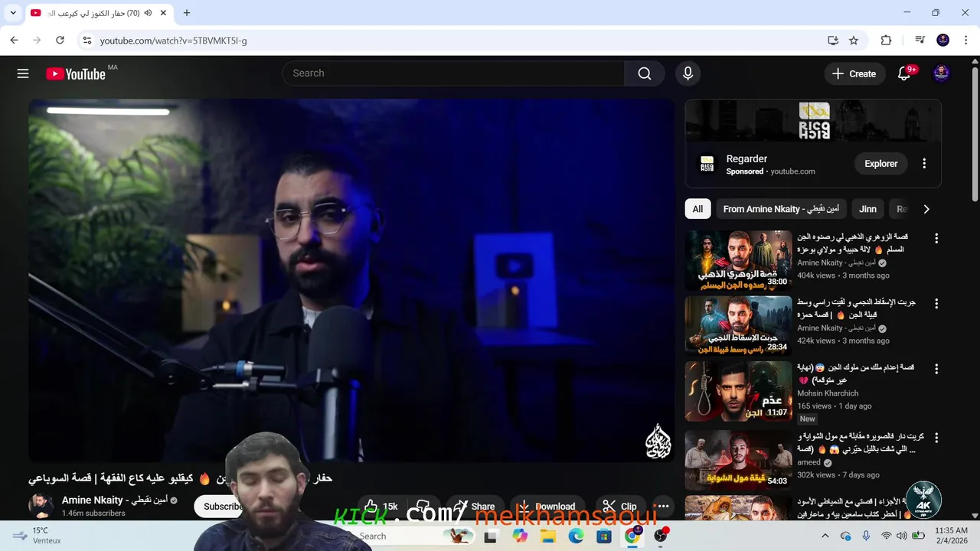980x551 pixels.
Task: Open YouTube account avatar menu
Action: coord(942,73)
